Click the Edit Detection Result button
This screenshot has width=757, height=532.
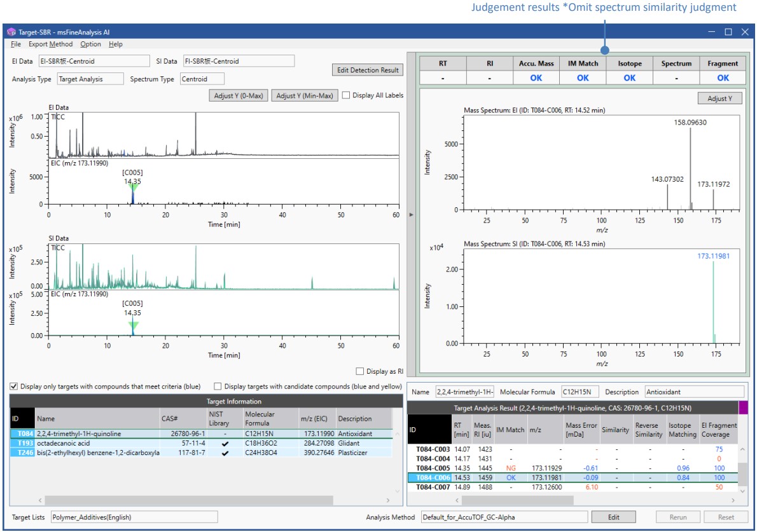point(367,70)
